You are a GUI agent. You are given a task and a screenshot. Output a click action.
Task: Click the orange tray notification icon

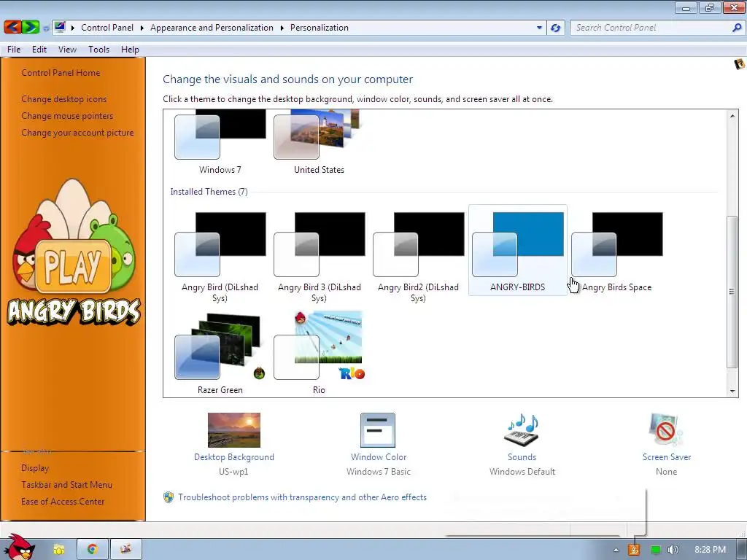point(634,550)
